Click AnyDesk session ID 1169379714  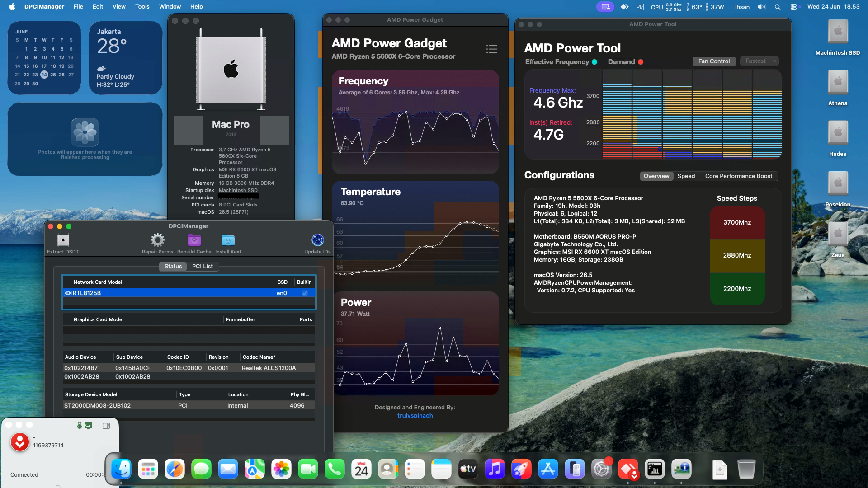pyautogui.click(x=48, y=446)
